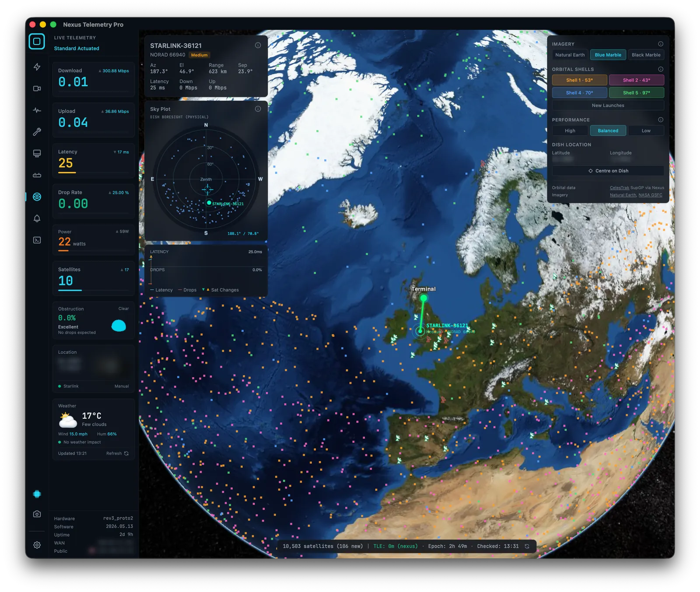This screenshot has height=592, width=700.
Task: Click the Performance info icon
Action: [x=661, y=119]
